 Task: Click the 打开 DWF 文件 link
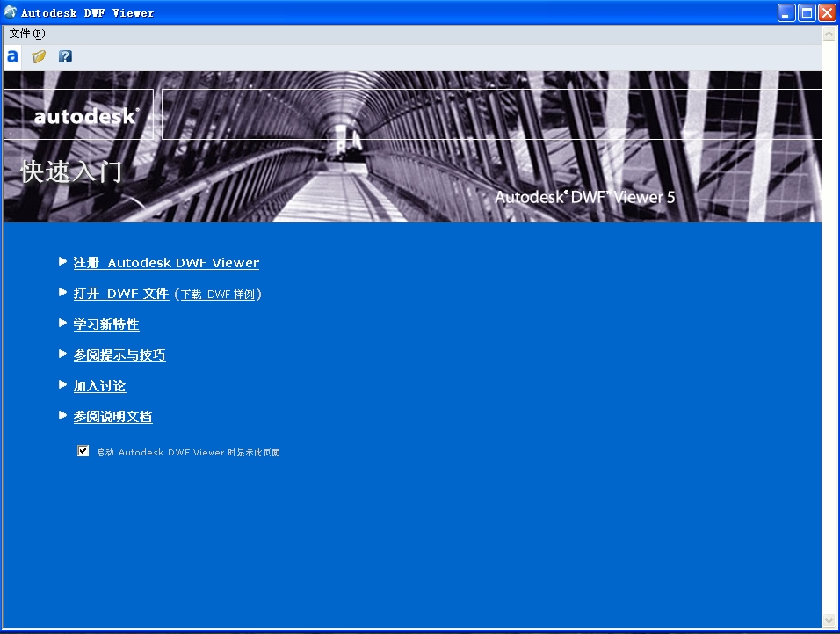coord(121,294)
